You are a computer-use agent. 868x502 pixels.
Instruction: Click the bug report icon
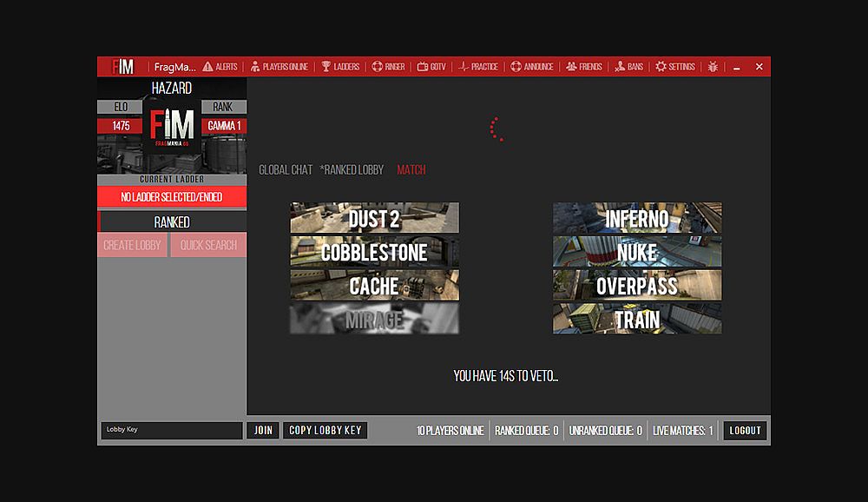[x=713, y=67]
